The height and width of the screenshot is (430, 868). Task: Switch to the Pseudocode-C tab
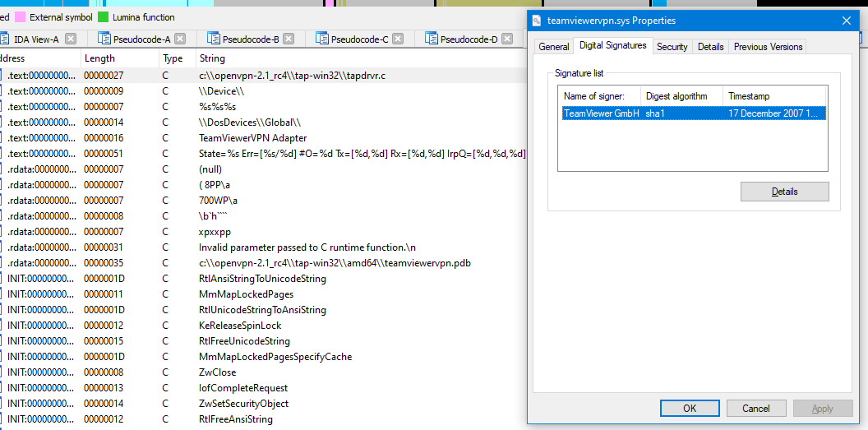pyautogui.click(x=359, y=39)
